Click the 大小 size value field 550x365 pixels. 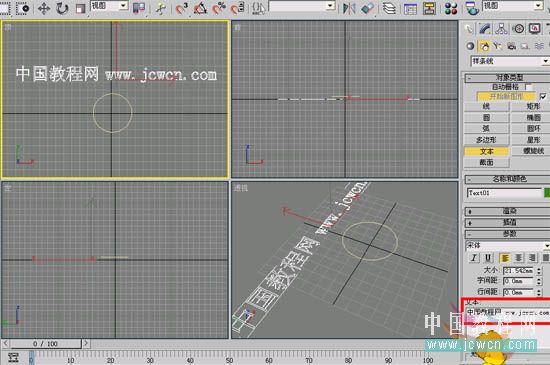point(518,270)
